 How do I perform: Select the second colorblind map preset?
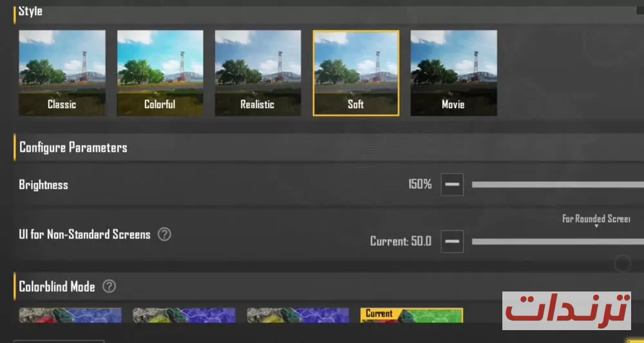184,315
